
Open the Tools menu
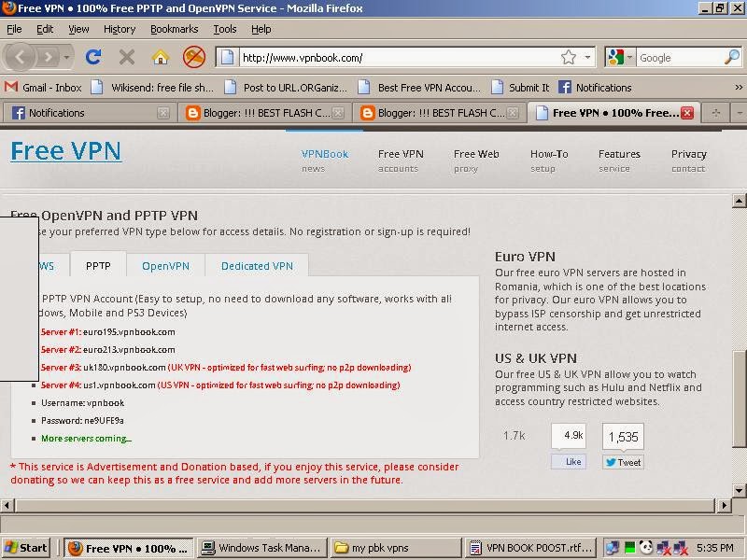pos(225,29)
